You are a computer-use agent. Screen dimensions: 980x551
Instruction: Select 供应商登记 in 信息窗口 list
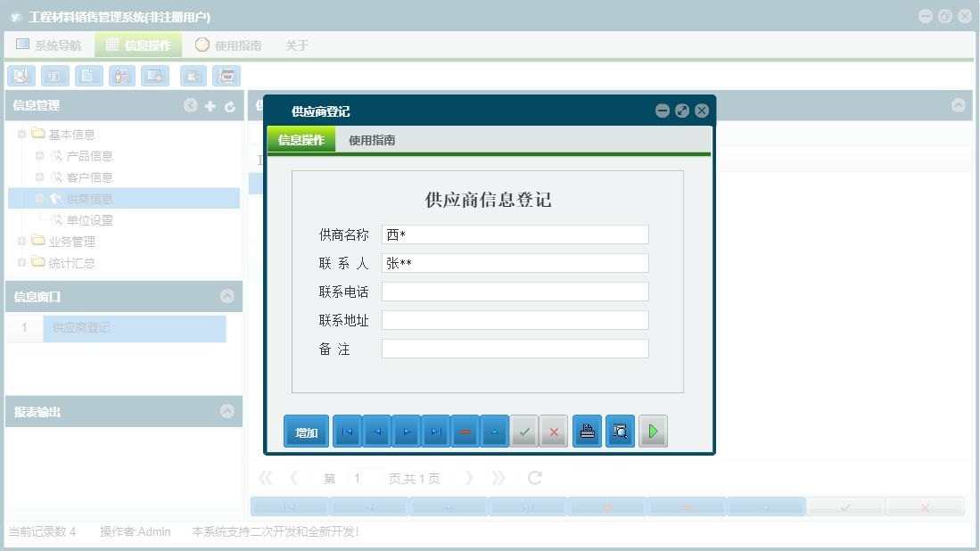tap(135, 328)
